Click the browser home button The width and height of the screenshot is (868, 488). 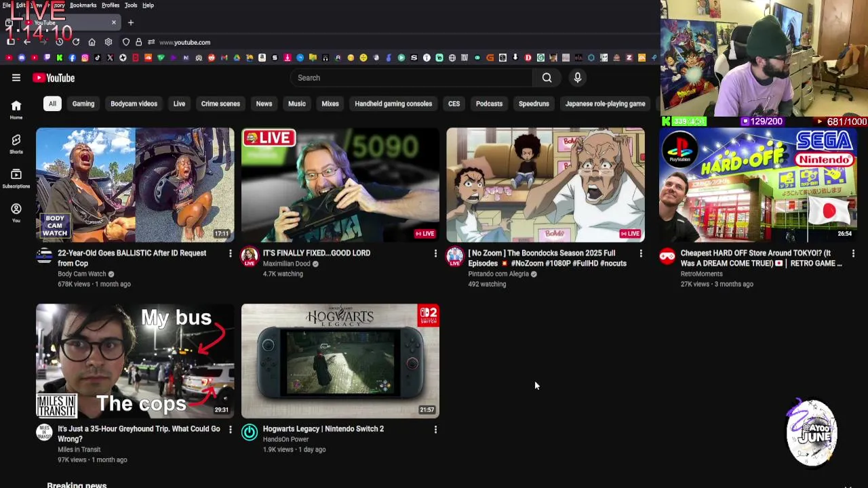click(x=92, y=42)
